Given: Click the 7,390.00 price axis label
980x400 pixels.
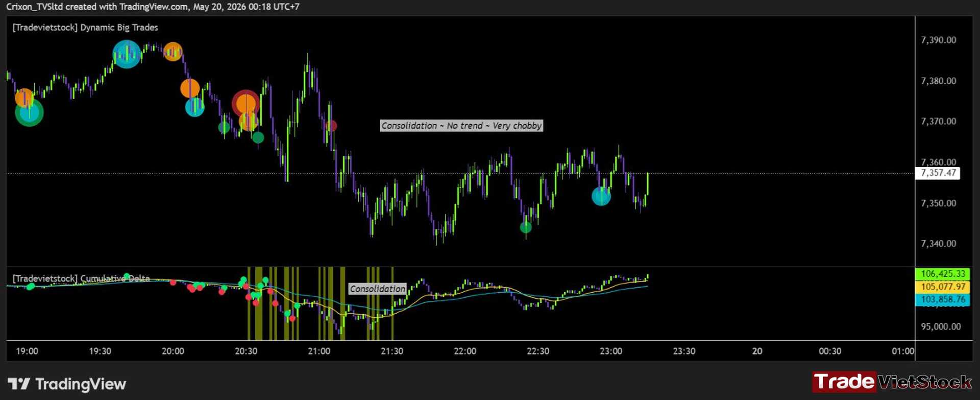Looking at the screenshot, I should click(x=938, y=40).
